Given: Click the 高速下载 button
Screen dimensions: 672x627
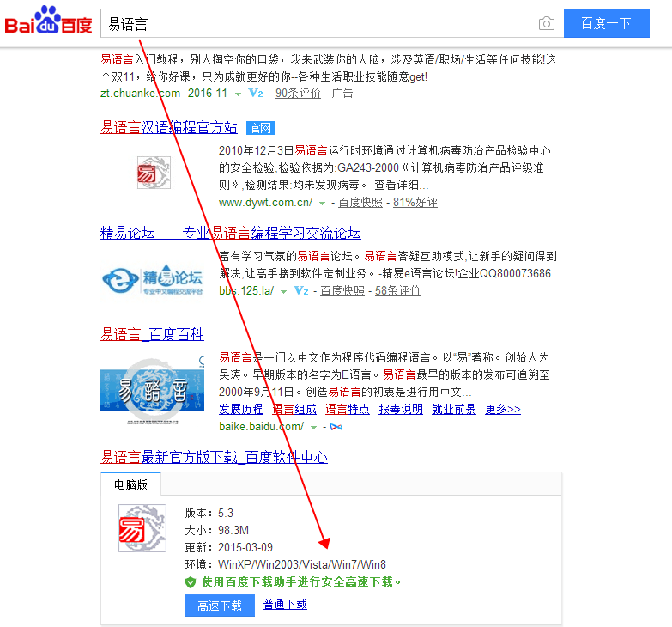Looking at the screenshot, I should click(x=220, y=606).
